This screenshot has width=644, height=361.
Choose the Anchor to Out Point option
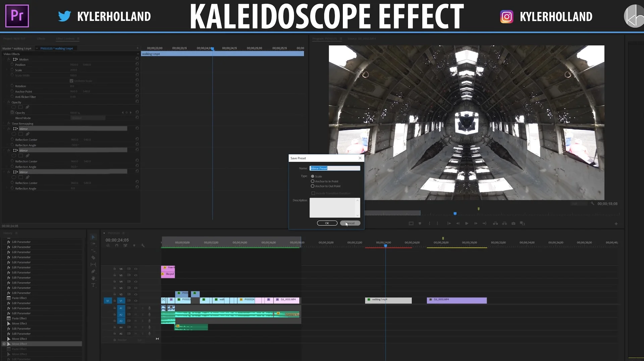325,186
